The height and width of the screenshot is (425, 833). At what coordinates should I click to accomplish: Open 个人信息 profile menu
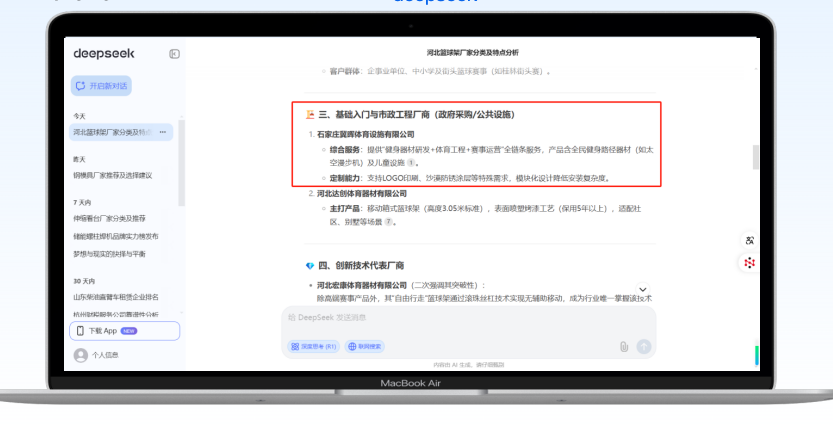pyautogui.click(x=105, y=355)
